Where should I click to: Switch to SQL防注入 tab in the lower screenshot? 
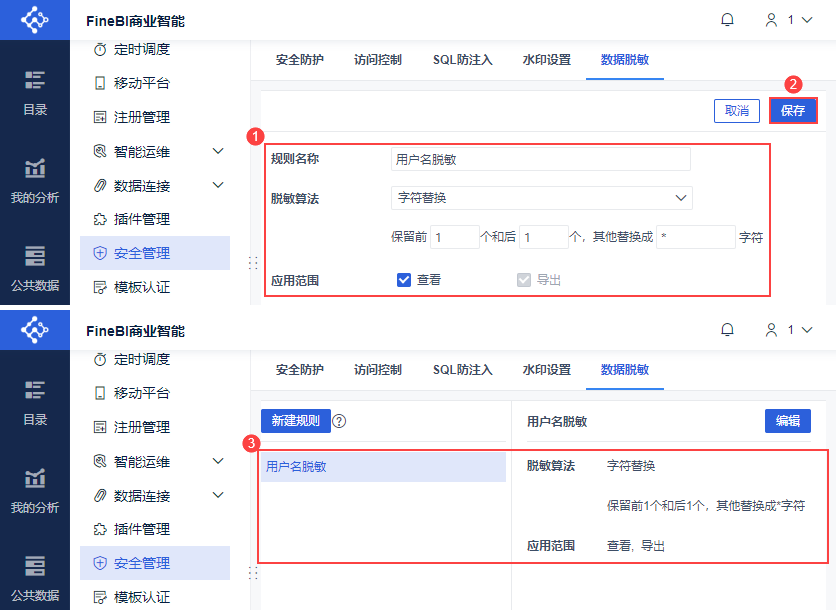(x=462, y=370)
